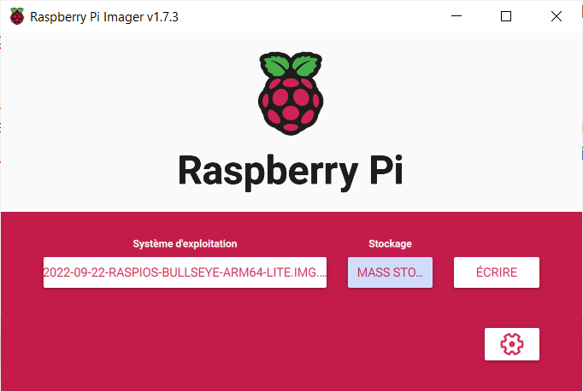The width and height of the screenshot is (583, 392).
Task: Open the storage selector showing MASS STO...
Action: pyautogui.click(x=390, y=272)
